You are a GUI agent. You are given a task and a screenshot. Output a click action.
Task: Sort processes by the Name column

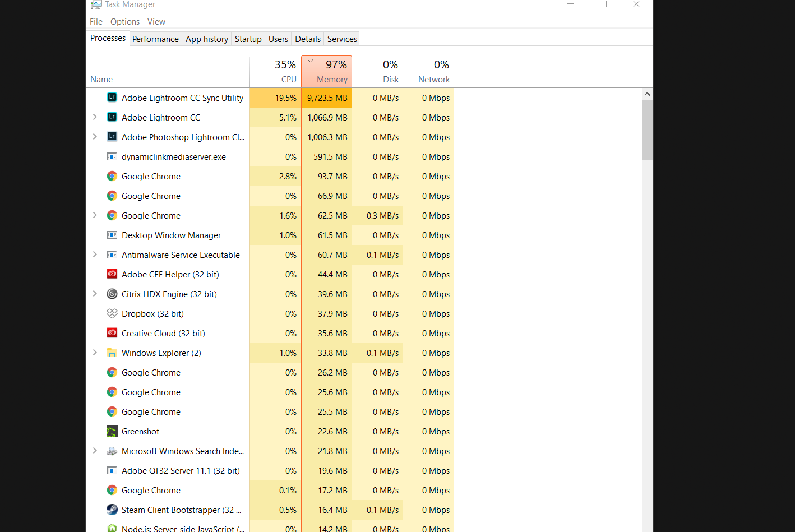click(168, 72)
